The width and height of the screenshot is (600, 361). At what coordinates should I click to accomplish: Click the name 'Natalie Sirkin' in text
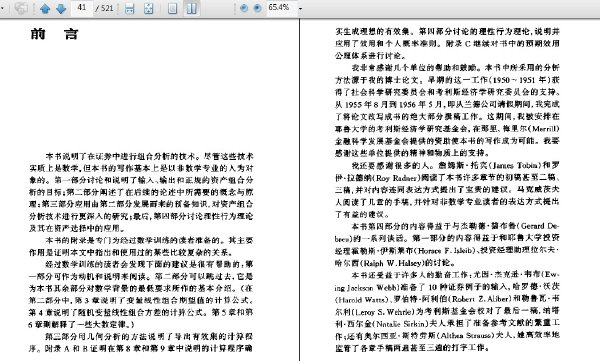(401, 323)
